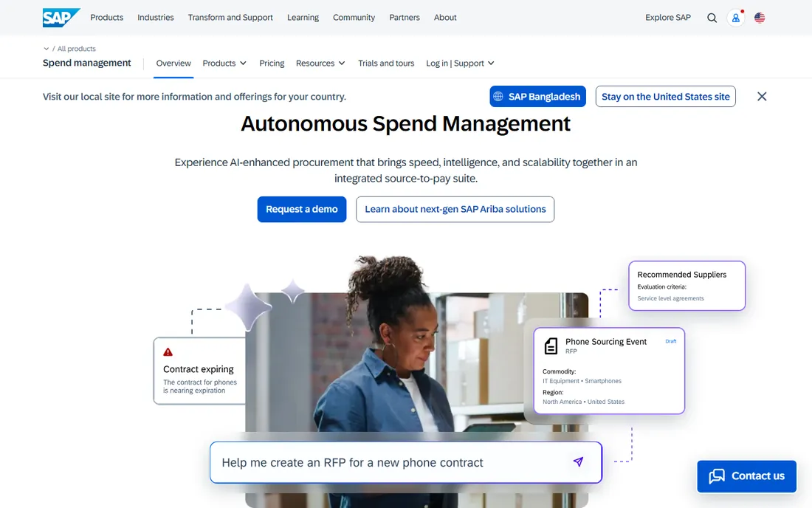
Task: Click the RFP prompt input field
Action: (406, 462)
